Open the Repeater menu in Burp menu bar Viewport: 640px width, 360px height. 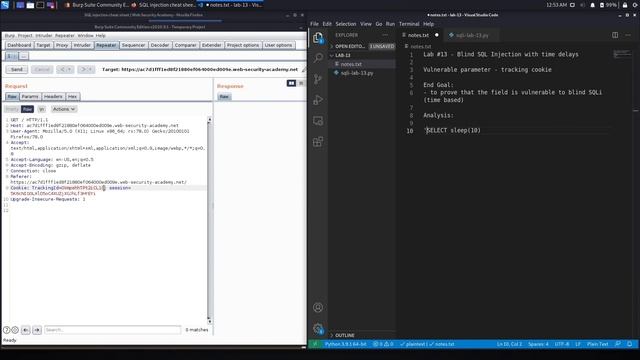65,36
